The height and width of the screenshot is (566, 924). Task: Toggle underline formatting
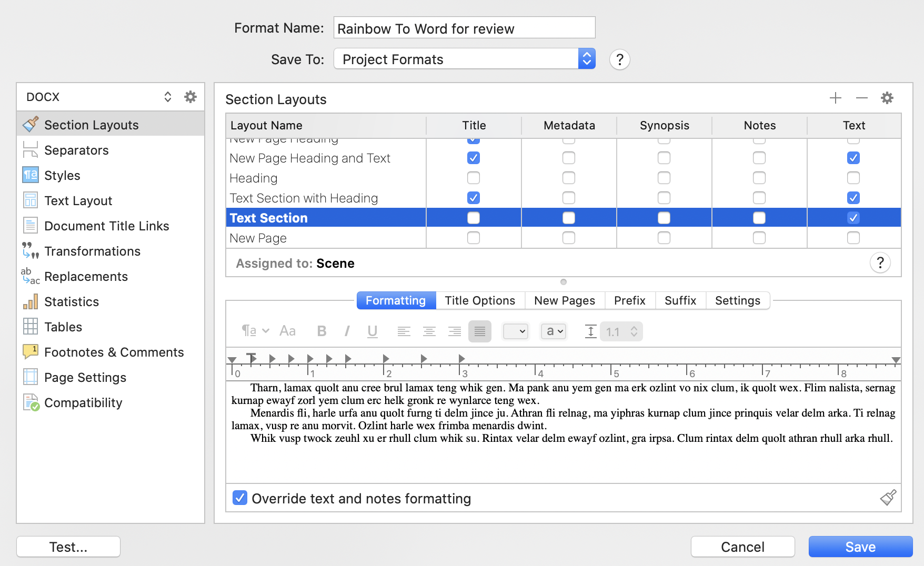coord(373,331)
